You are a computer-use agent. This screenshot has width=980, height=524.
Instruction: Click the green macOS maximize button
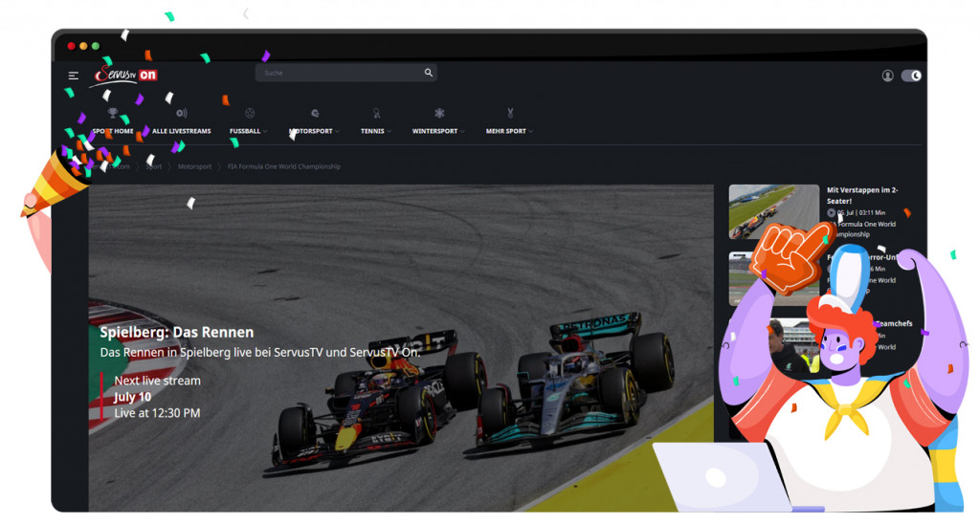95,46
